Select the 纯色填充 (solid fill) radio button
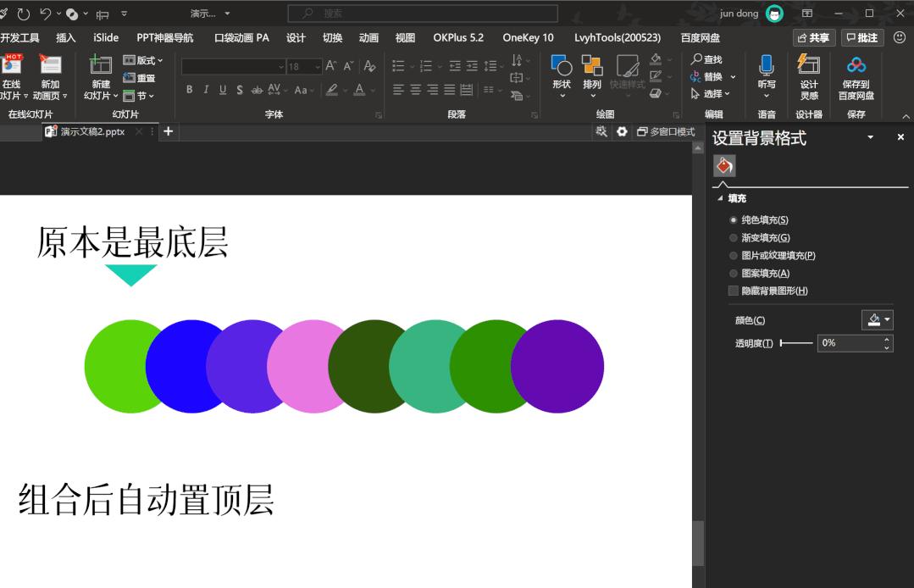This screenshot has width=914, height=588. pos(733,219)
